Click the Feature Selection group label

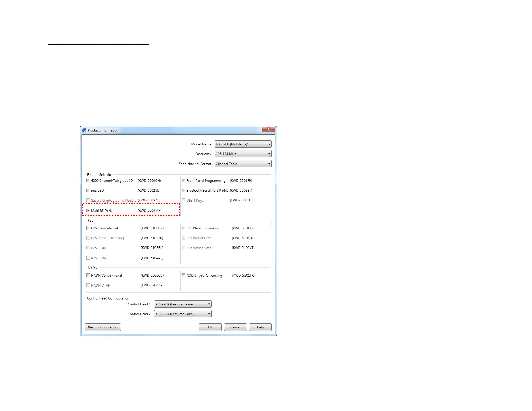point(100,175)
